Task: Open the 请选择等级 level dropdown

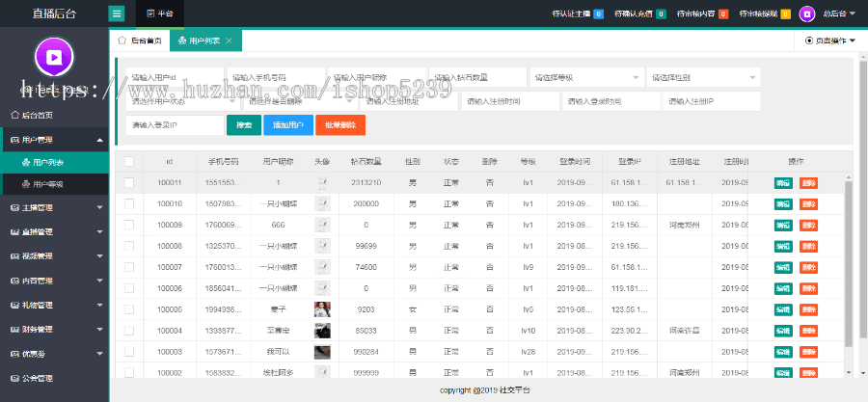Action: 586,77
